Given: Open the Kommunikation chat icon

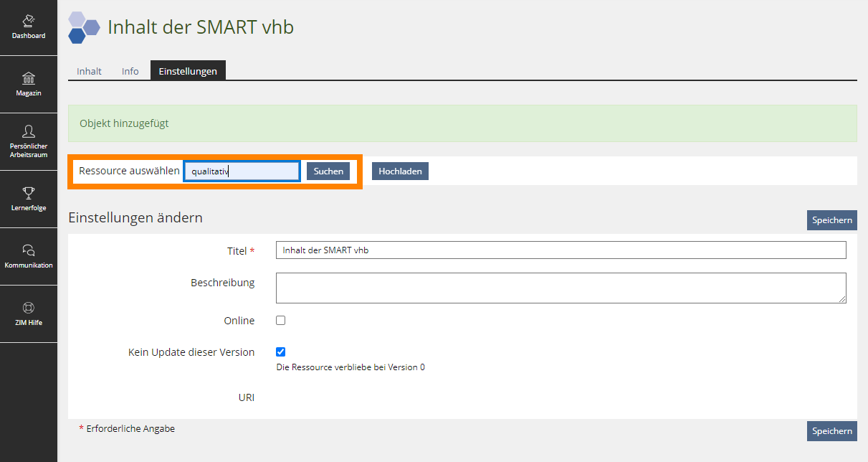Looking at the screenshot, I should point(29,250).
